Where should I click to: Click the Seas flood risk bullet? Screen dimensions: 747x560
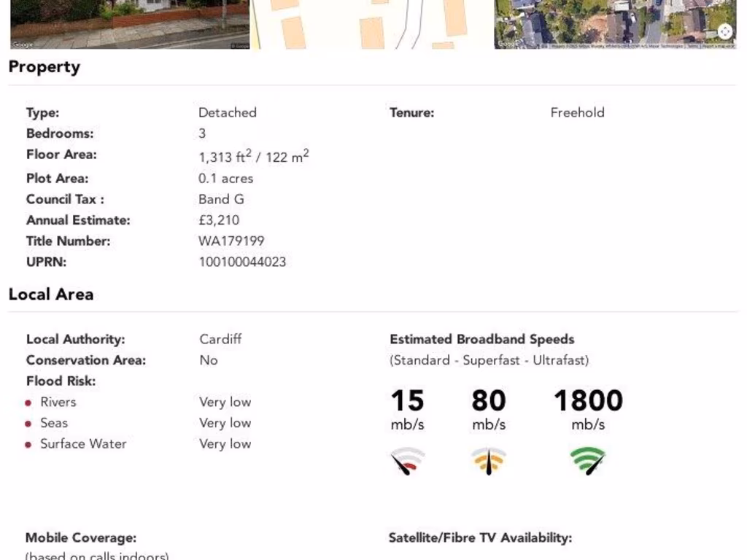pyautogui.click(x=28, y=424)
